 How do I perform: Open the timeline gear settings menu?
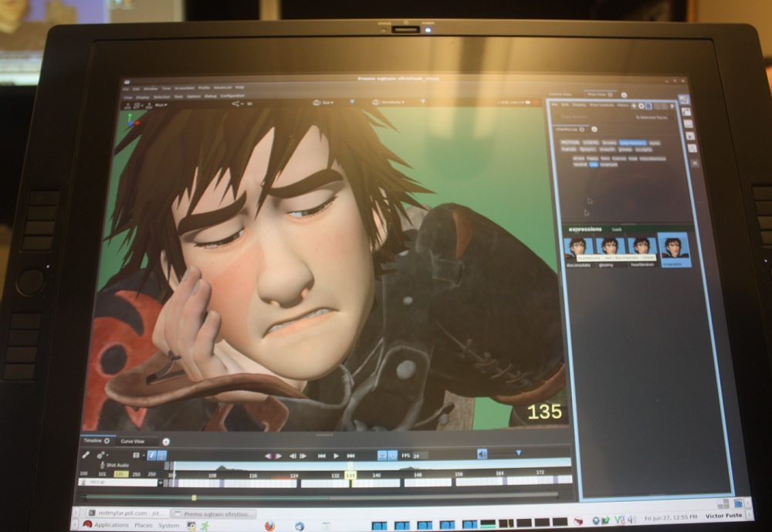coord(102,455)
